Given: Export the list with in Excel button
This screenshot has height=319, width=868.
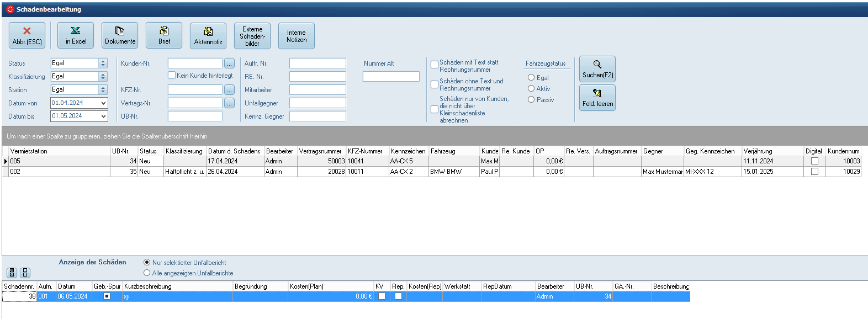Looking at the screenshot, I should click(76, 36).
